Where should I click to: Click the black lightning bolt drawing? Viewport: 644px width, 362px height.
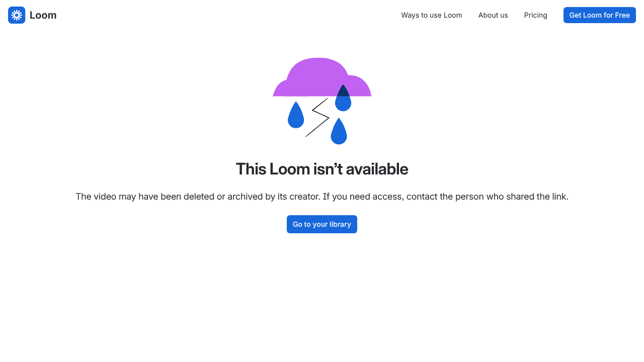(x=317, y=117)
